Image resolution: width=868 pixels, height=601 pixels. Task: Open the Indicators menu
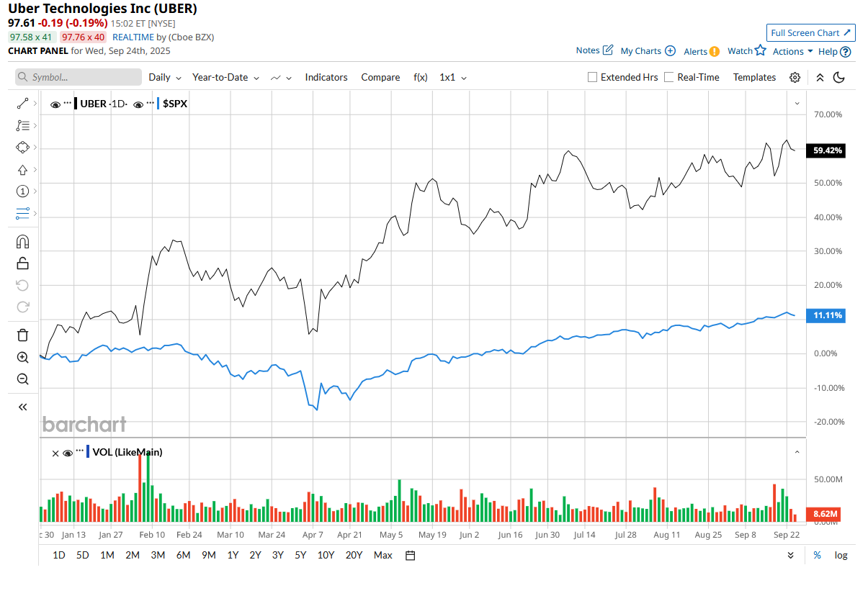point(326,77)
